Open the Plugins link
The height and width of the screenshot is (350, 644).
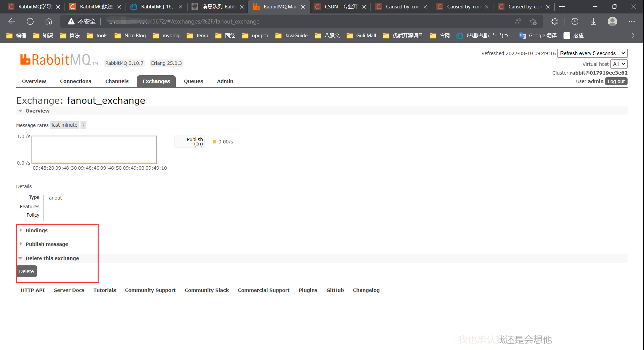308,290
